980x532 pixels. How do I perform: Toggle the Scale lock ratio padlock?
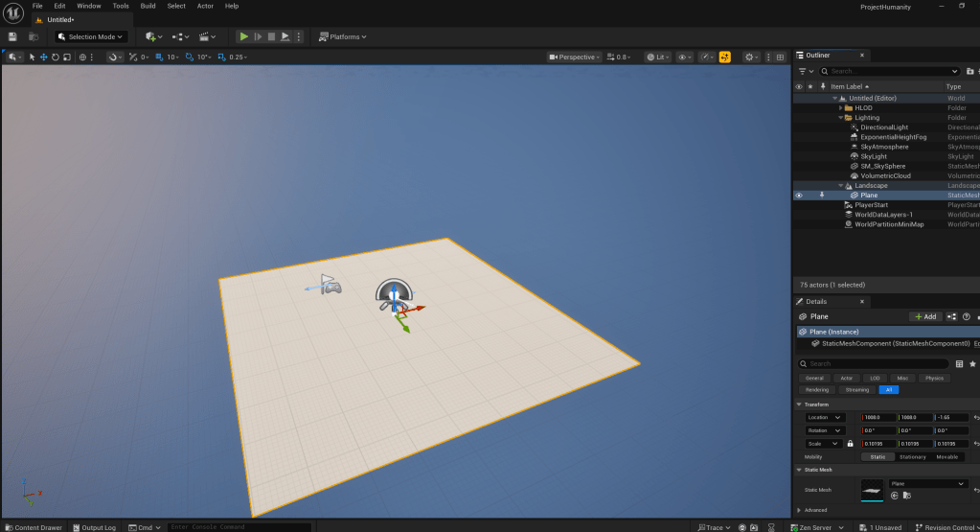(x=850, y=444)
